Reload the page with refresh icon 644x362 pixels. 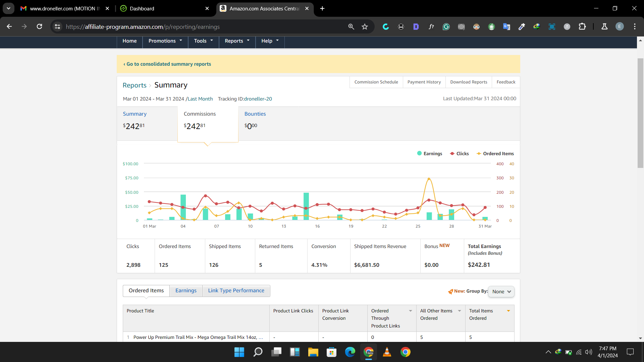click(39, 26)
